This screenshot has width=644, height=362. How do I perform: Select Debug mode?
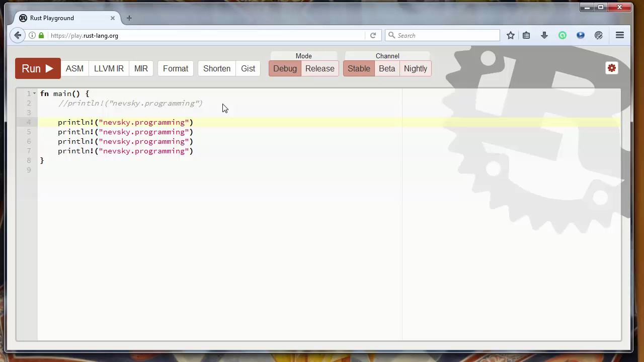[285, 68]
